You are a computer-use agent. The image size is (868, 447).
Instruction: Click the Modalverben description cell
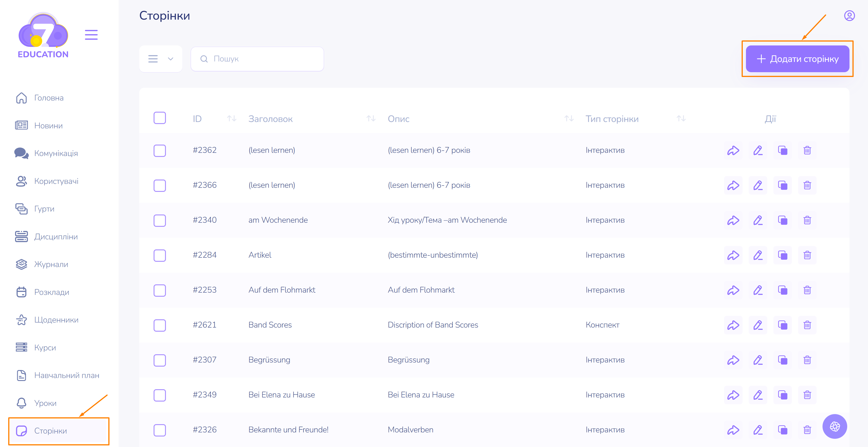tap(410, 430)
